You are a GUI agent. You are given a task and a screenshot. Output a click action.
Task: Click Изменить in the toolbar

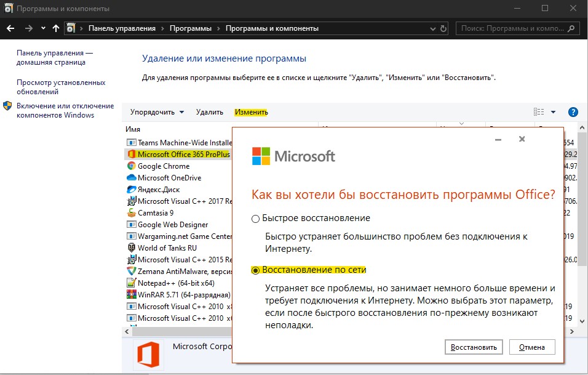(251, 112)
